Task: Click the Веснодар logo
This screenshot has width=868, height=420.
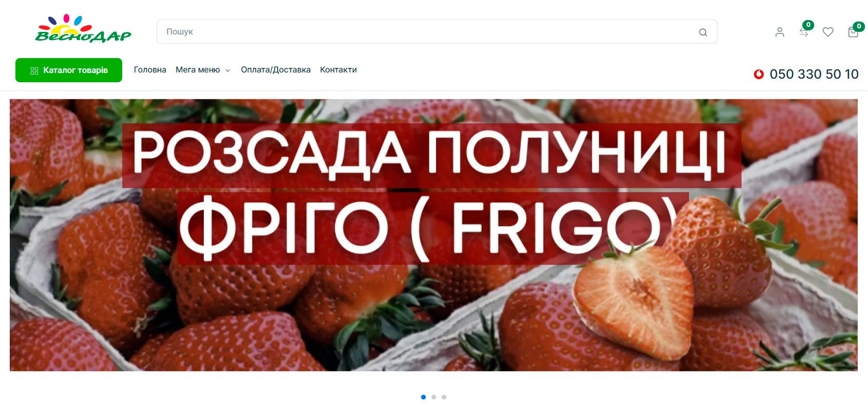Action: point(83,29)
